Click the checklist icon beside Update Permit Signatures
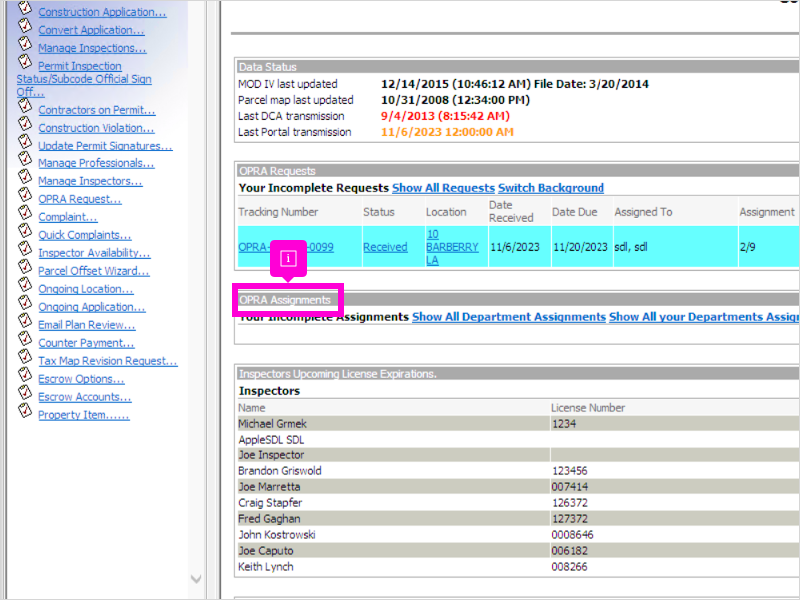This screenshot has height=600, width=800. coord(25,141)
